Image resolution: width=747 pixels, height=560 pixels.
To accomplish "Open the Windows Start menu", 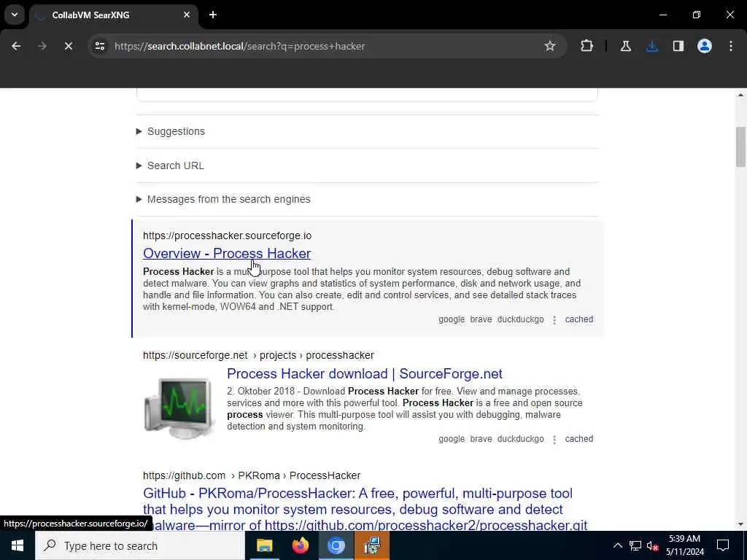I will point(18,545).
